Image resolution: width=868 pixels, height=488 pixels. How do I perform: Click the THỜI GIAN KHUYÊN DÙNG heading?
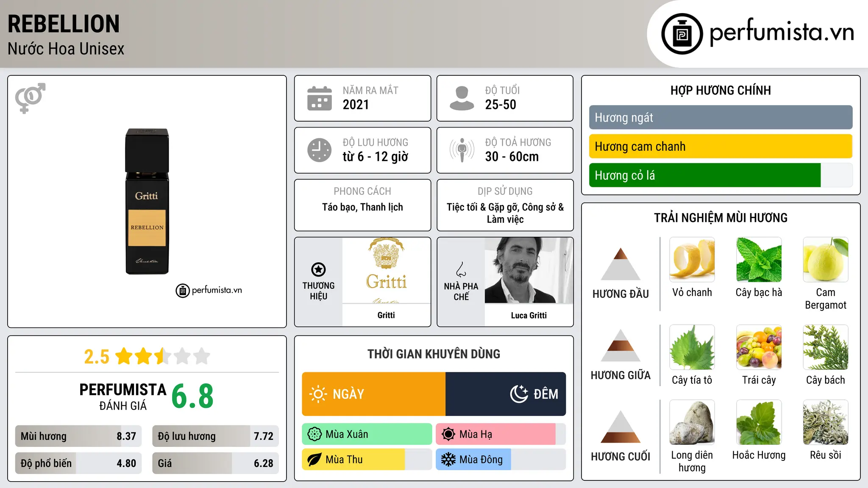click(x=434, y=354)
